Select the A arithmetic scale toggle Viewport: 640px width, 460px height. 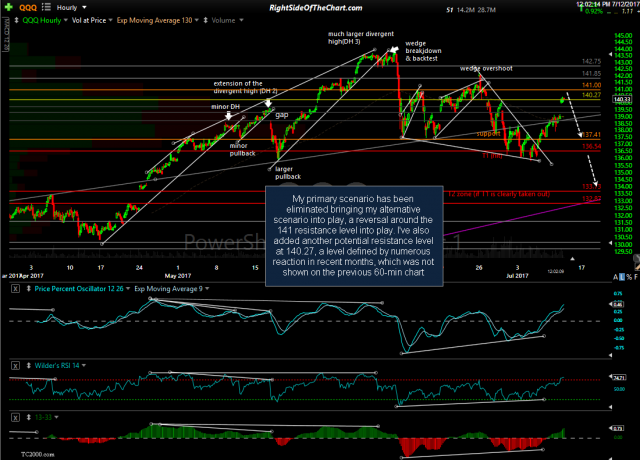pyautogui.click(x=616, y=277)
